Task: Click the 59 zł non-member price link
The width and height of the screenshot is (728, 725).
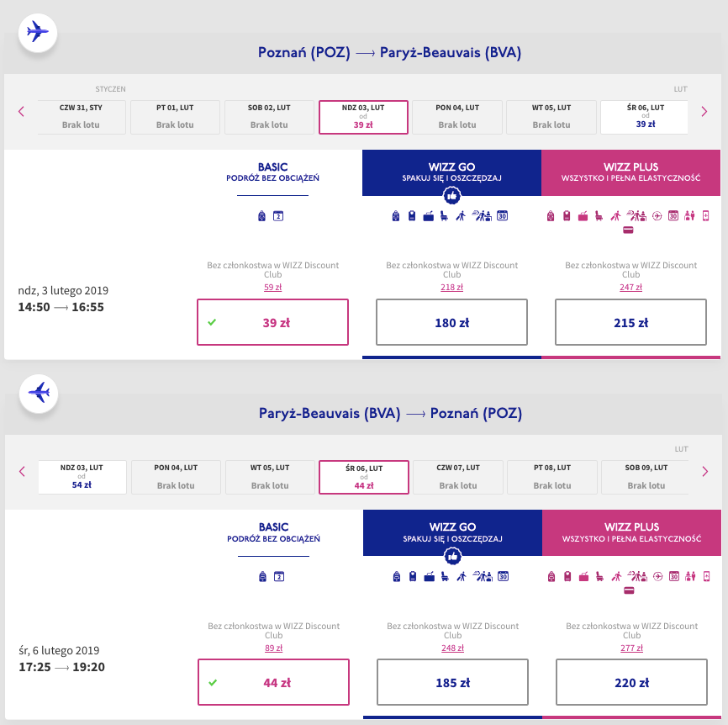Action: (x=272, y=287)
